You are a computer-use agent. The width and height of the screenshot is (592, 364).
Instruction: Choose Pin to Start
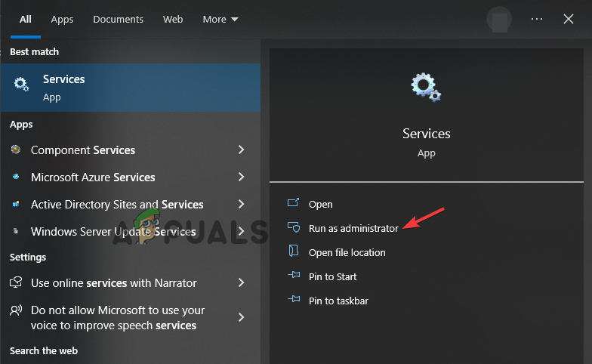tap(332, 276)
